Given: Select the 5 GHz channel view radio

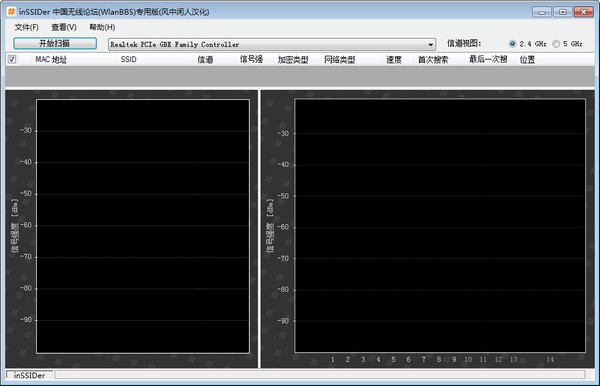Looking at the screenshot, I should 556,44.
